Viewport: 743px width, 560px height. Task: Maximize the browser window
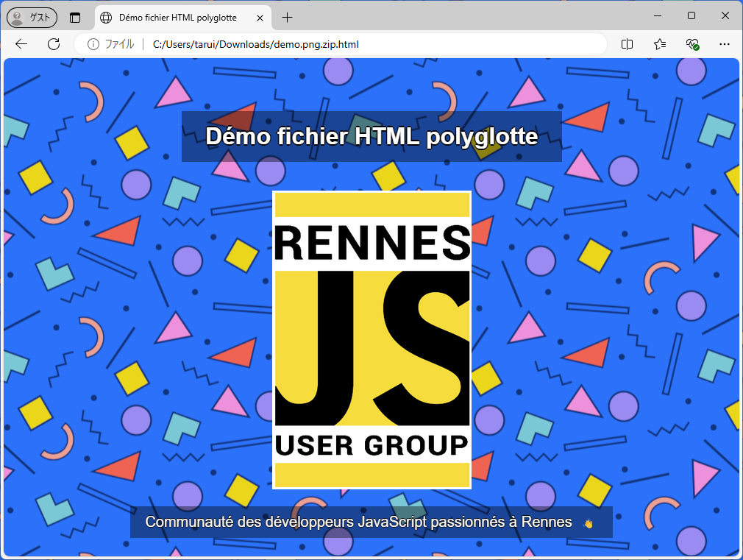690,15
